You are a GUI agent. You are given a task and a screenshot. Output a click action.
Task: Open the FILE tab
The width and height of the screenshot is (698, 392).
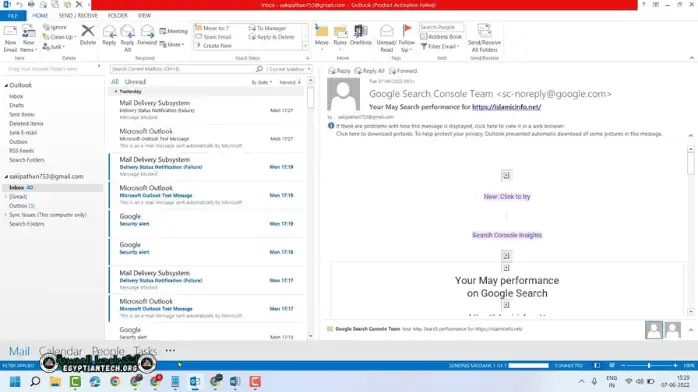tap(12, 16)
